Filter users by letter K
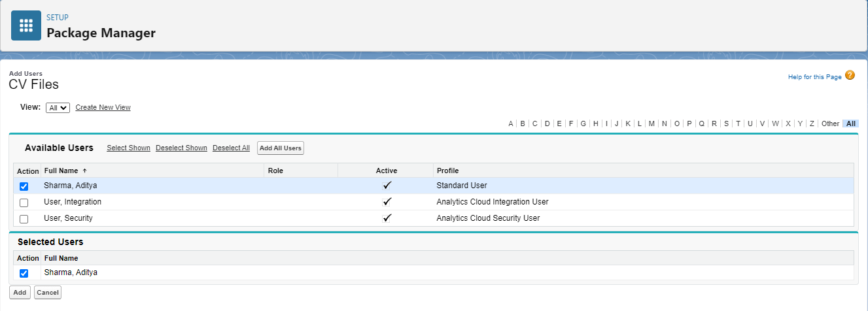Screen dimensions: 868x311 coord(628,123)
